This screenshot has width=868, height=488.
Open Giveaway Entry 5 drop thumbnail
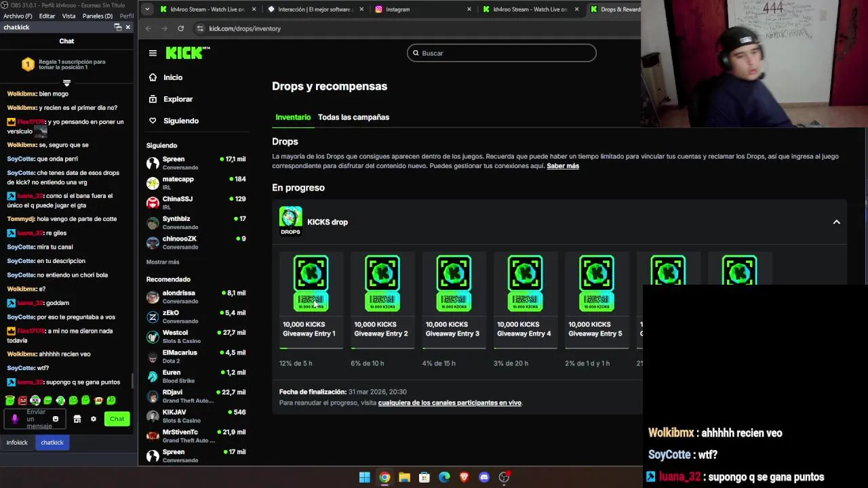(x=597, y=283)
